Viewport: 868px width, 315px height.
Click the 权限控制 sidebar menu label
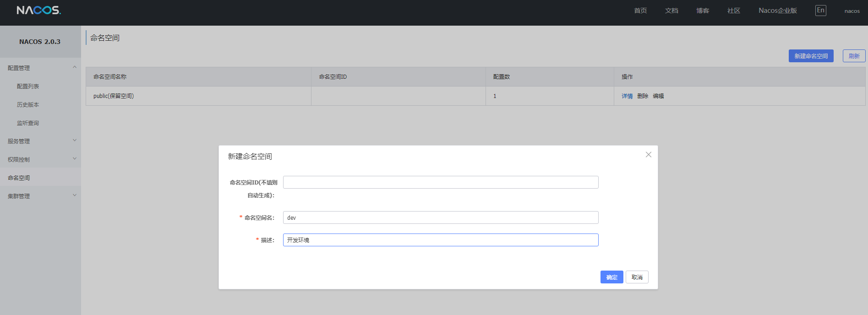[x=19, y=159]
